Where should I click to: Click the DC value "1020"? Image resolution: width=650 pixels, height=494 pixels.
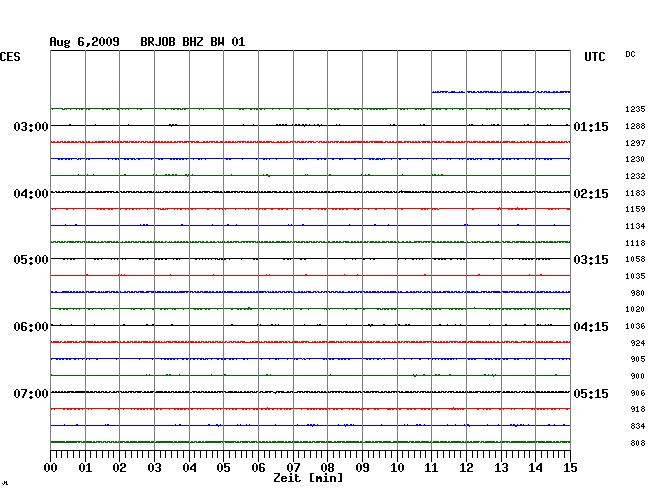(x=635, y=309)
